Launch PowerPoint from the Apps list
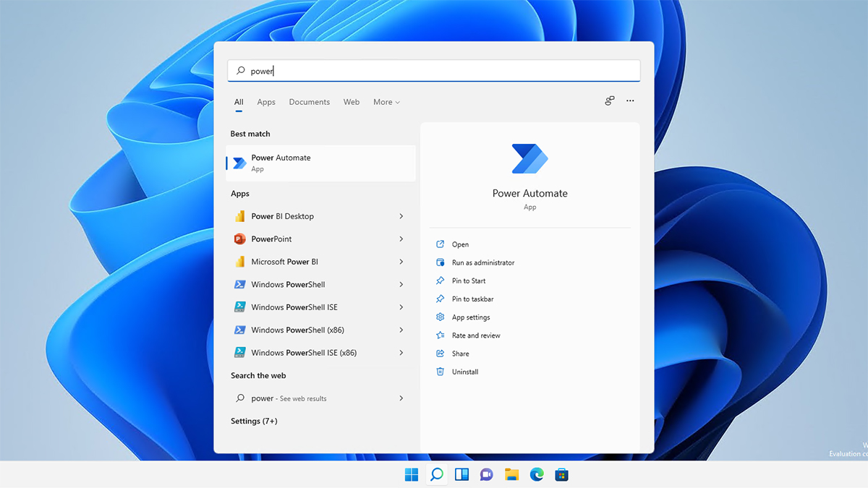Image resolution: width=868 pixels, height=488 pixels. (241, 239)
